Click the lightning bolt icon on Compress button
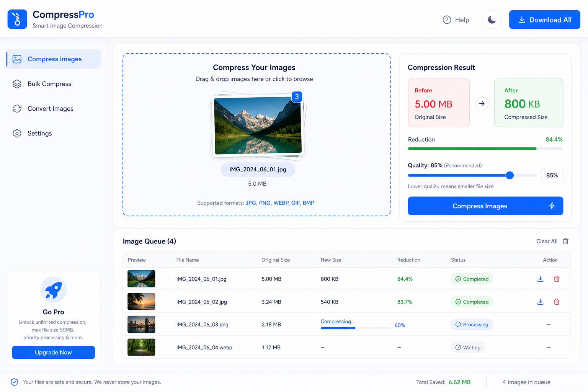The height and width of the screenshot is (392, 588). 552,206
